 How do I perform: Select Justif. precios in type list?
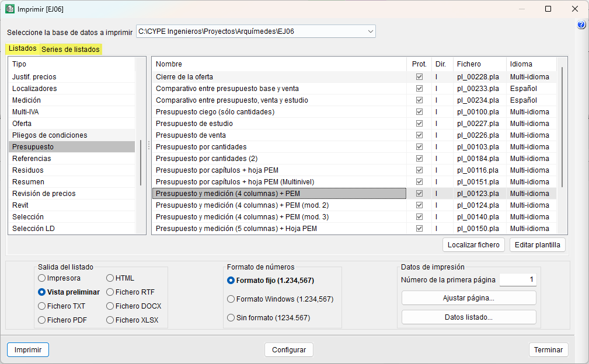tap(71, 77)
